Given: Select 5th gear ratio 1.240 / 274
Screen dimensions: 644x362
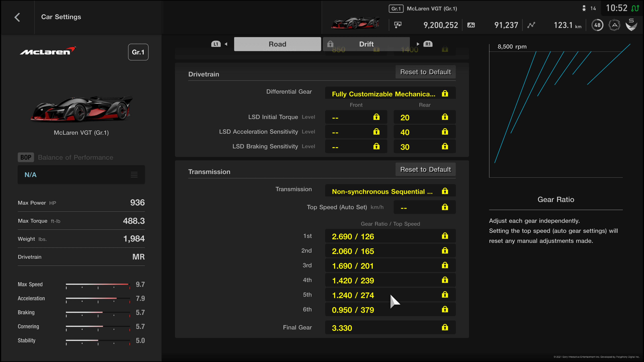Looking at the screenshot, I should (390, 295).
